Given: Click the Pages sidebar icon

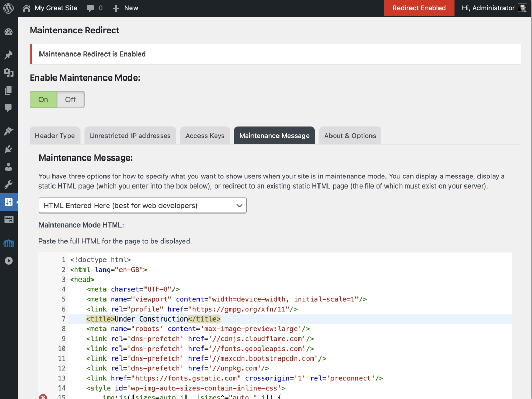Looking at the screenshot, I should point(9,90).
